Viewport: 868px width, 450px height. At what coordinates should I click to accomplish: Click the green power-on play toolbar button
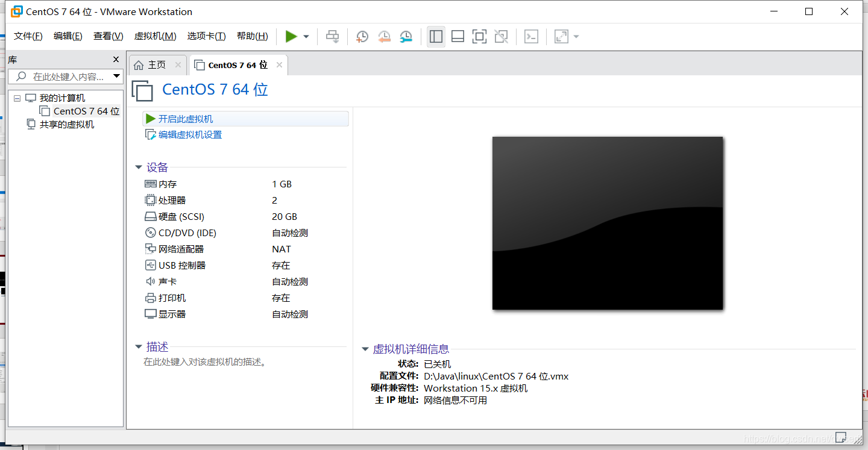pyautogui.click(x=291, y=37)
